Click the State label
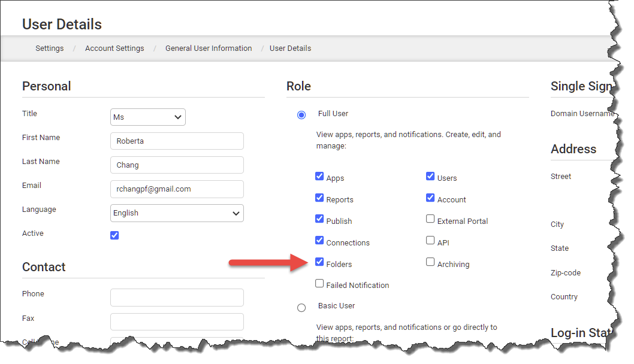The width and height of the screenshot is (634, 364). coord(560,248)
